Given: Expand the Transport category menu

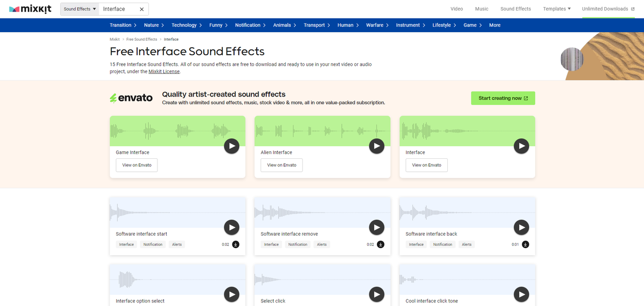Looking at the screenshot, I should (317, 25).
